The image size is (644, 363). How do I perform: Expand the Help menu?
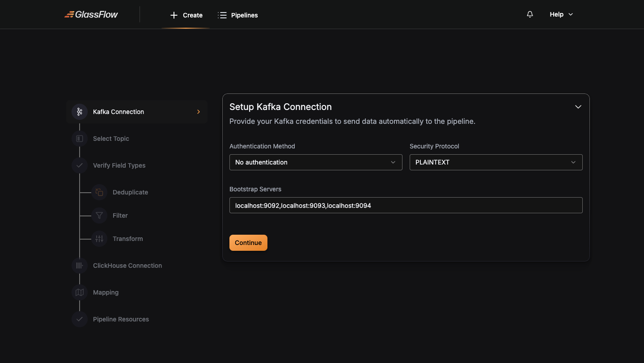[x=561, y=14]
